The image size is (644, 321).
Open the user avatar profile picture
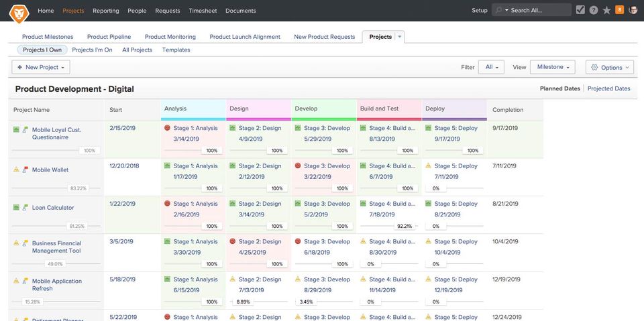point(633,10)
